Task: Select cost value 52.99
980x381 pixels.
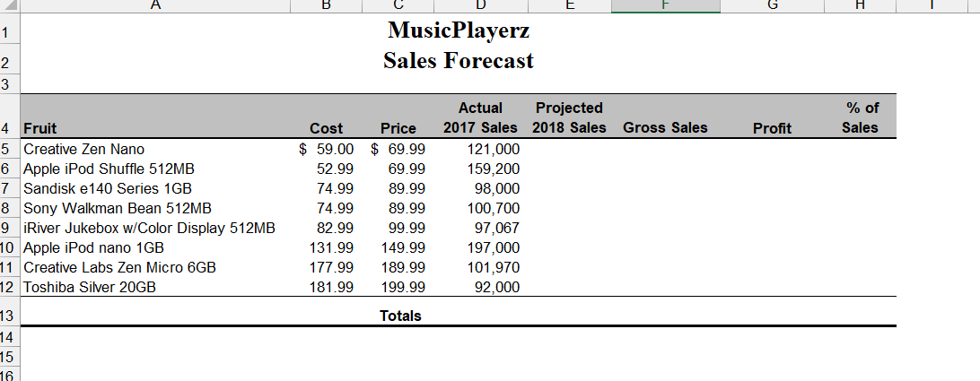Action: [x=327, y=169]
